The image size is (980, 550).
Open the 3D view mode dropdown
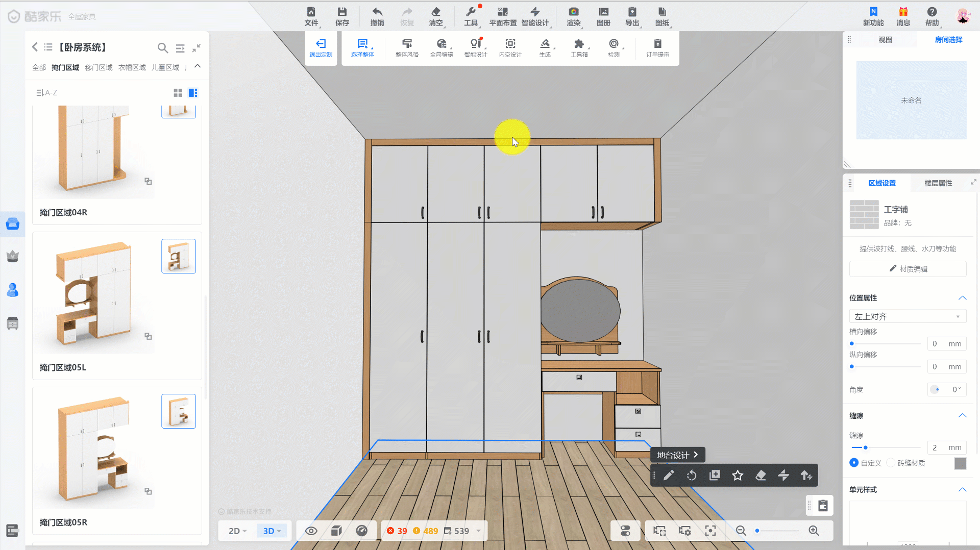272,531
